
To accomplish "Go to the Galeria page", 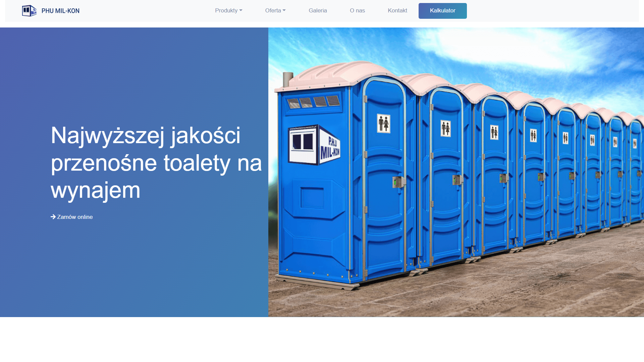I will (318, 11).
